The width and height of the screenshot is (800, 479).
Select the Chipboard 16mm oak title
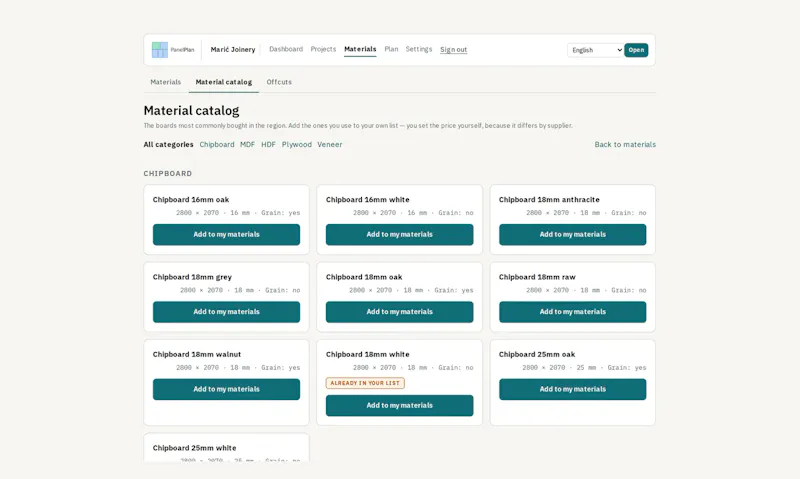tap(191, 199)
